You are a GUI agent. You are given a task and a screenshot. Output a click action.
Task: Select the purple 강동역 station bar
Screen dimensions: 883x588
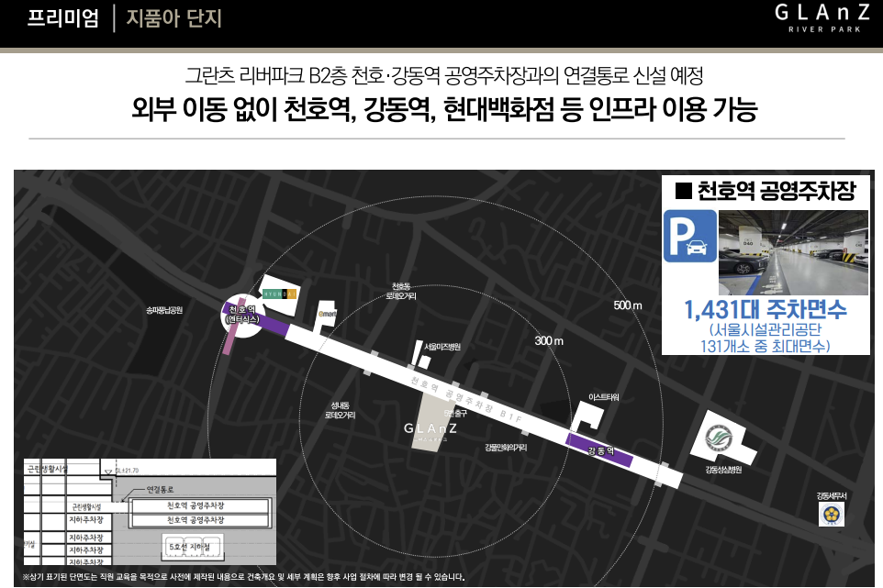[599, 450]
